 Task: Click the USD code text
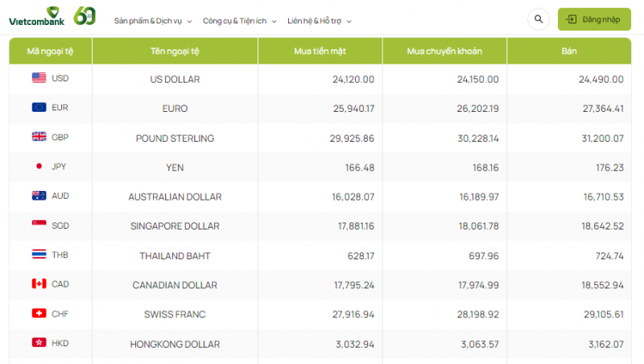[60, 78]
